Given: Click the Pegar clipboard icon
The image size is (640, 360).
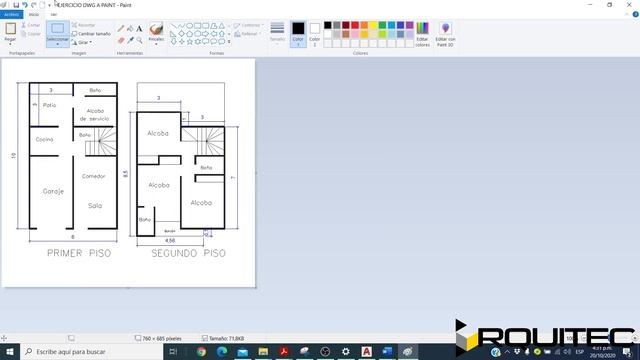Looking at the screenshot, I should pyautogui.click(x=11, y=29).
